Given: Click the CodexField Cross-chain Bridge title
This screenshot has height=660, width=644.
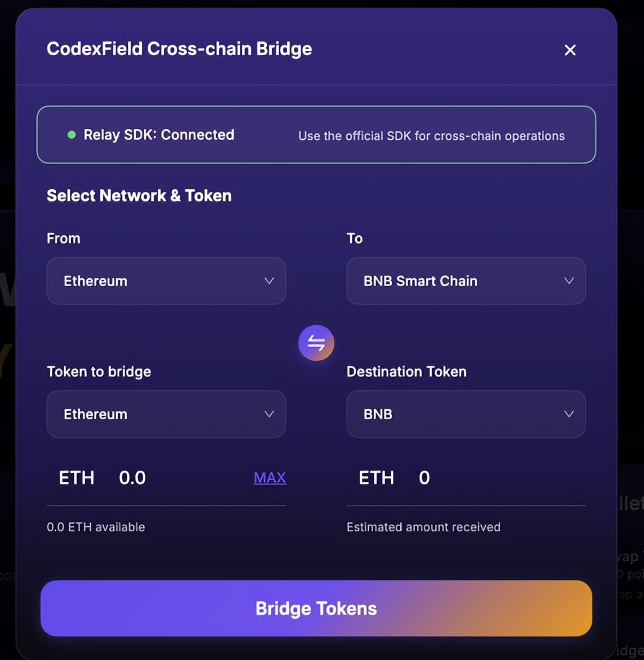Looking at the screenshot, I should [179, 49].
